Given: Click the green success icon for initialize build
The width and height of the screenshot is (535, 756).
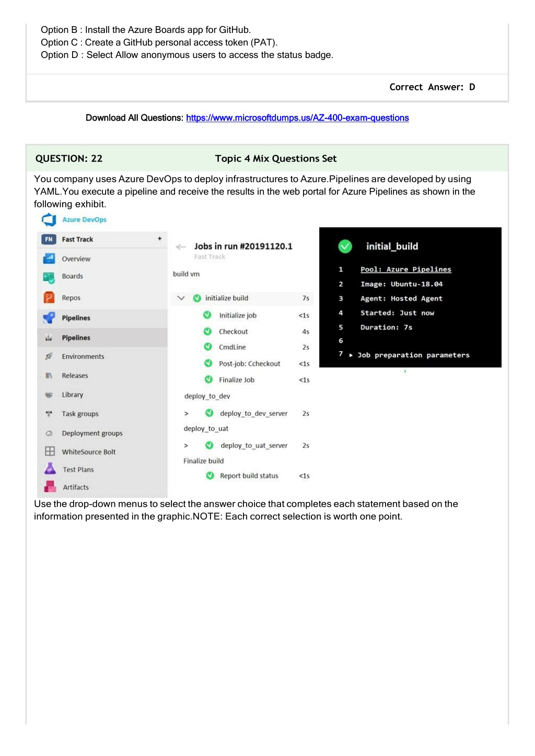Looking at the screenshot, I should (x=197, y=298).
